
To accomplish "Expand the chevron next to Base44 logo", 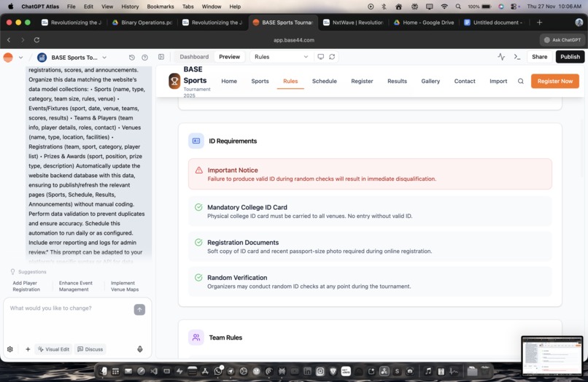I will click(20, 58).
